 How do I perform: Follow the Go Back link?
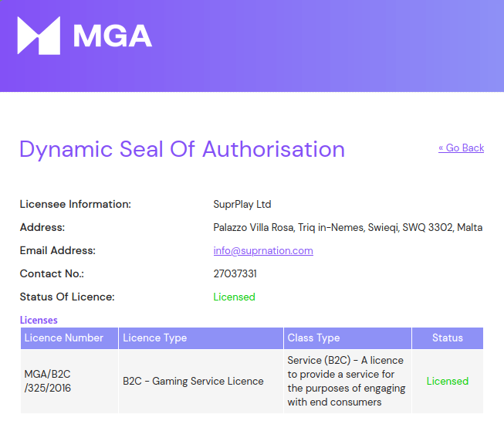[x=461, y=148]
